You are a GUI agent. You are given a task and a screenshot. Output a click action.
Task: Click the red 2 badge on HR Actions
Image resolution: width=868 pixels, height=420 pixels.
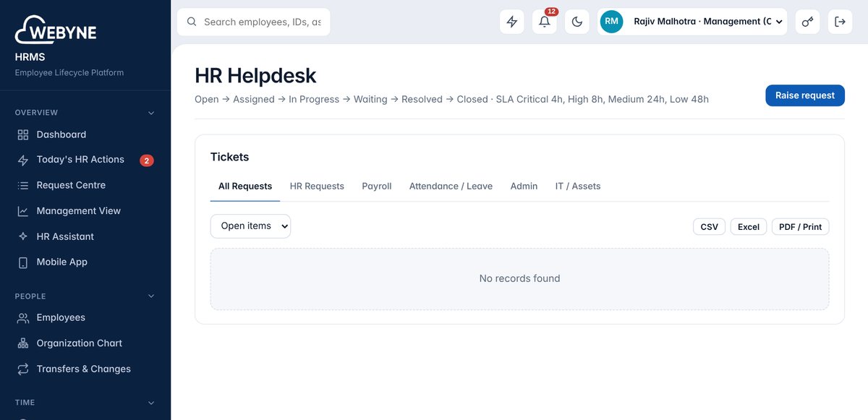coord(147,160)
